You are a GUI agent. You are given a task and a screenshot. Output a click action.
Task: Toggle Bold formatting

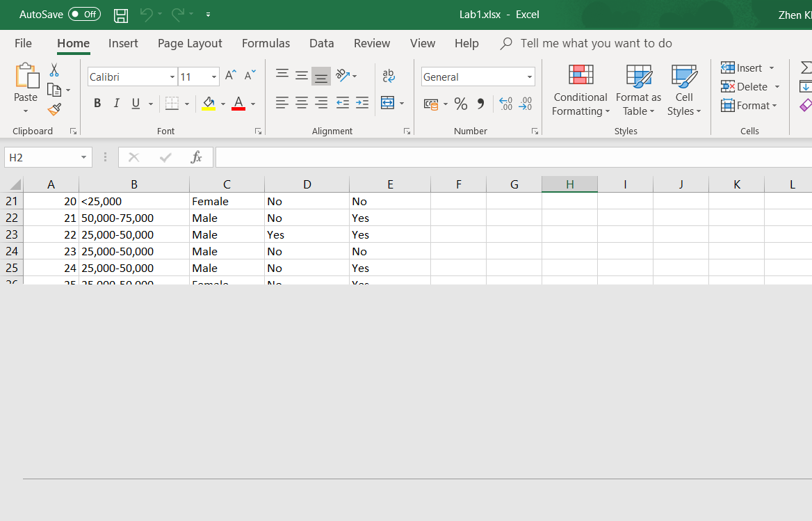pos(97,104)
